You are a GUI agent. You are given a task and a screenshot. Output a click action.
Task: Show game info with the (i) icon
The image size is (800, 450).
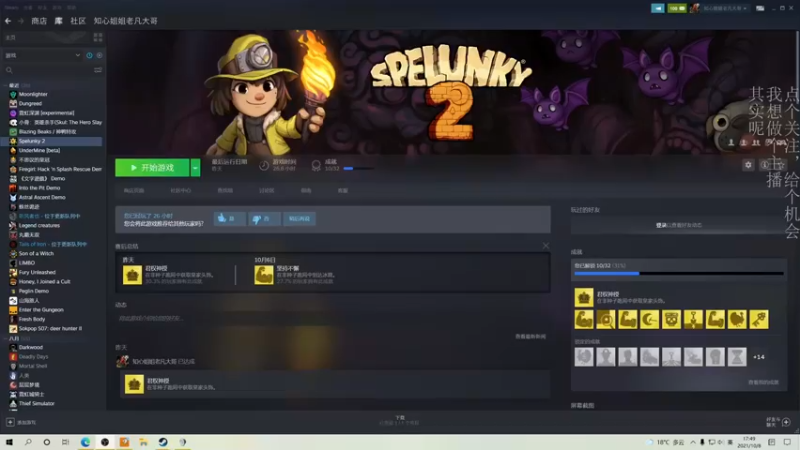[764, 165]
